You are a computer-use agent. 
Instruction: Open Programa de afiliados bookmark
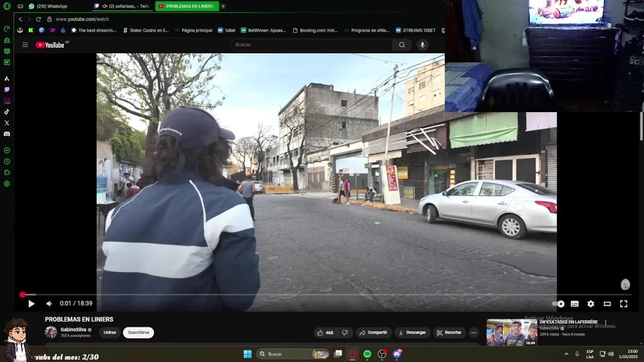click(367, 30)
